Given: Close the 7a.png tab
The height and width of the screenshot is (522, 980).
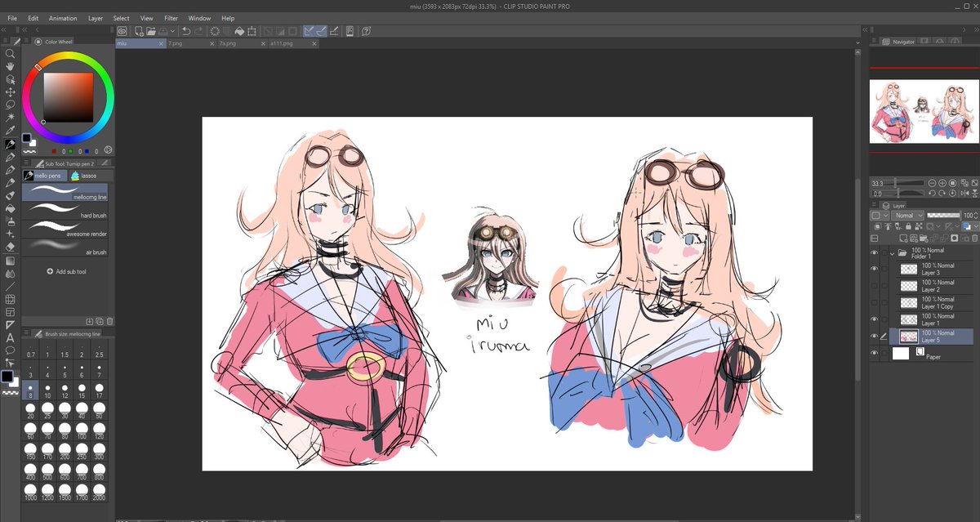Looking at the screenshot, I should point(263,42).
